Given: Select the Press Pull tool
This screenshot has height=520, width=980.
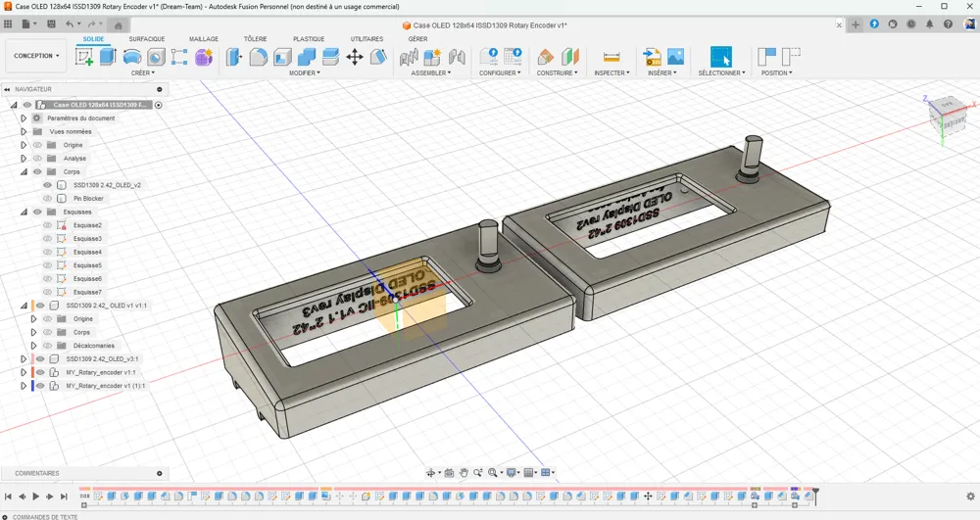Looking at the screenshot, I should 234,57.
